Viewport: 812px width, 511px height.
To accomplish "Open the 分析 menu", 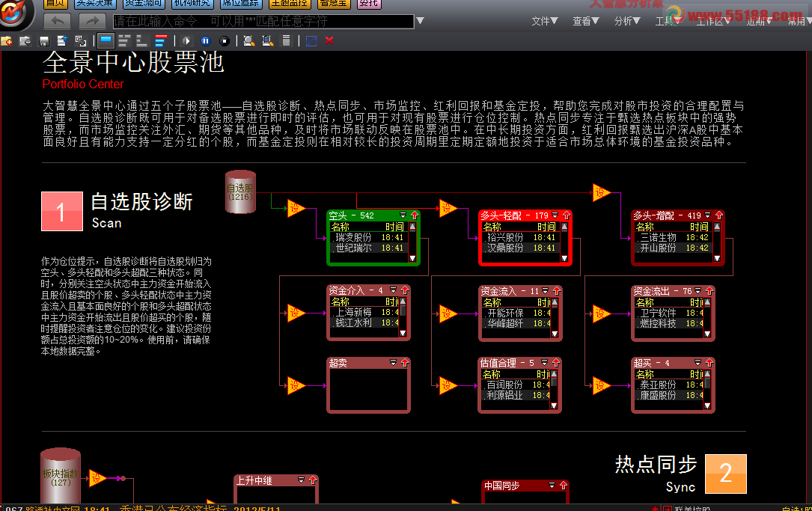I will click(627, 21).
